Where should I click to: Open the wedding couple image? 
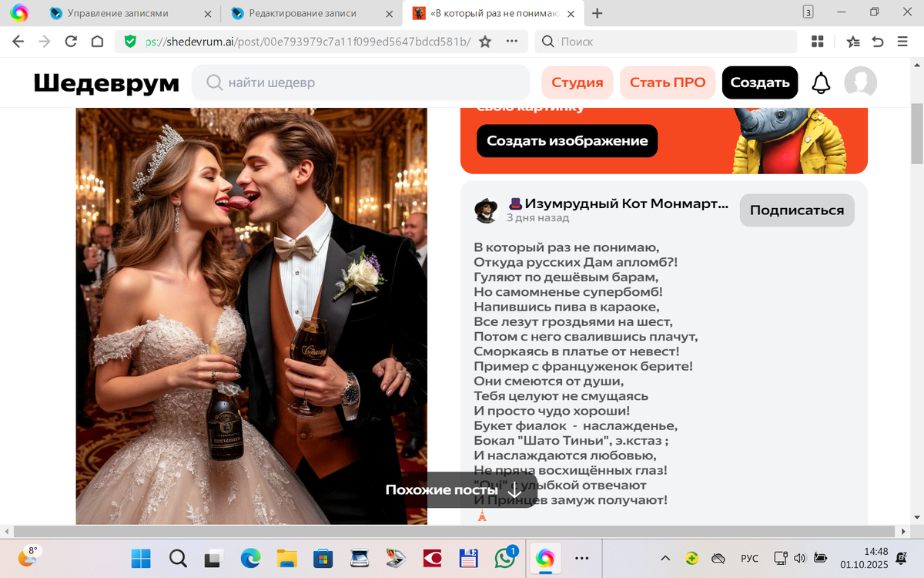pos(251,316)
